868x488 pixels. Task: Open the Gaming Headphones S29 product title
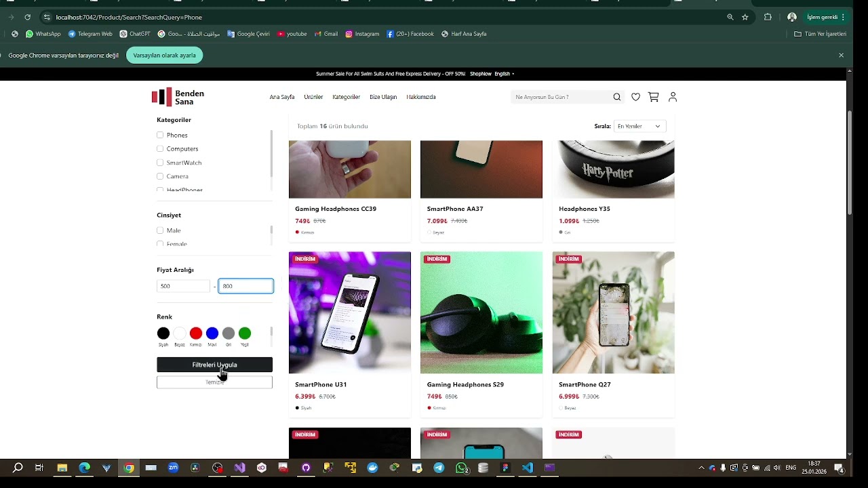465,384
